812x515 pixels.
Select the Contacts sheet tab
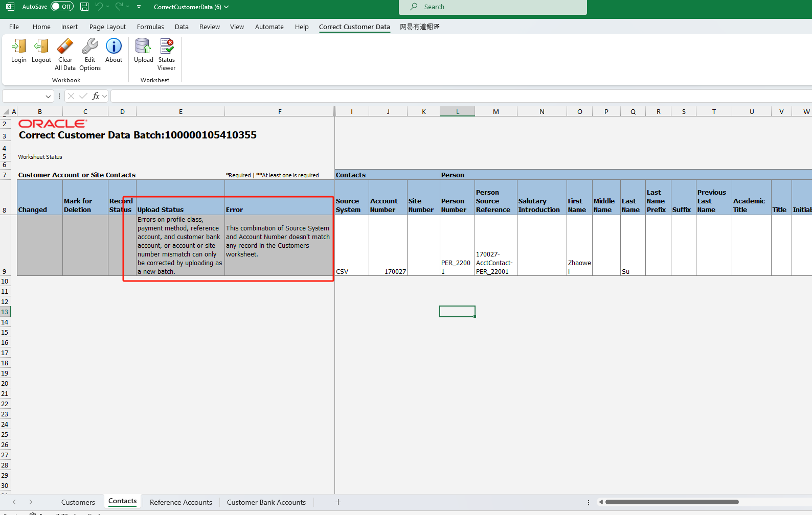(123, 502)
